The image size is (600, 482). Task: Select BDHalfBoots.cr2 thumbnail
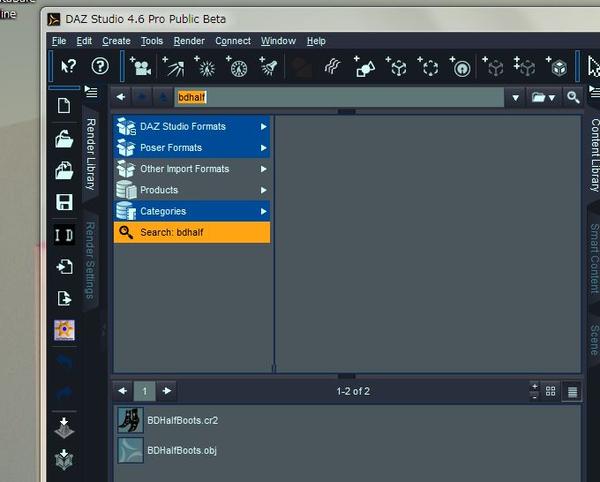pyautogui.click(x=130, y=420)
